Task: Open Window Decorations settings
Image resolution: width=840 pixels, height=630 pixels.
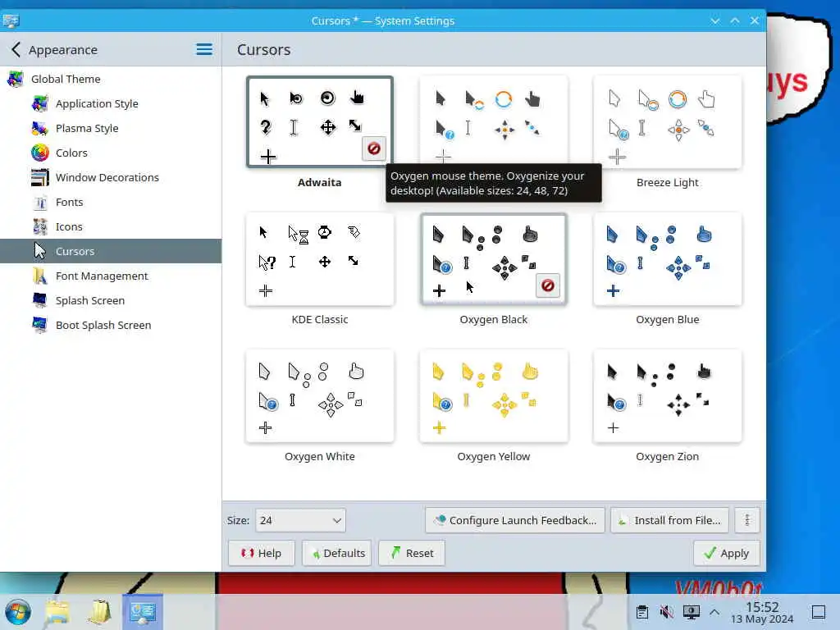Action: coord(111,177)
